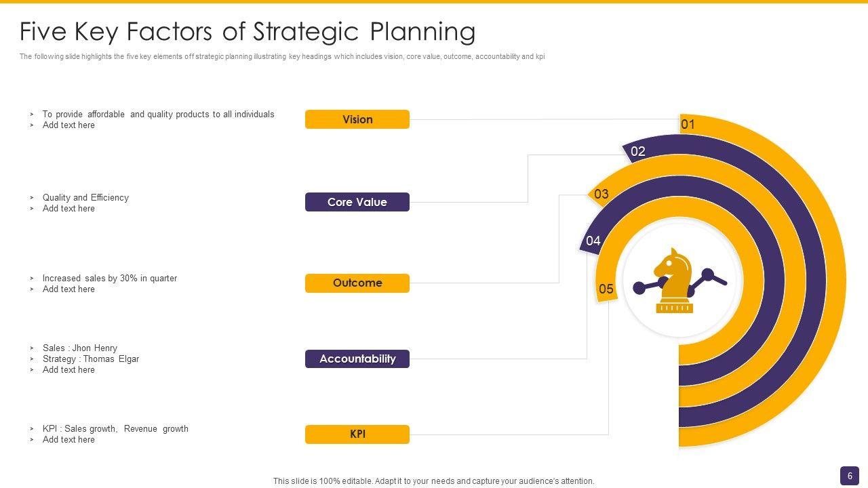Image resolution: width=868 pixels, height=488 pixels.
Task: Click the Core Value label
Action: tap(357, 202)
